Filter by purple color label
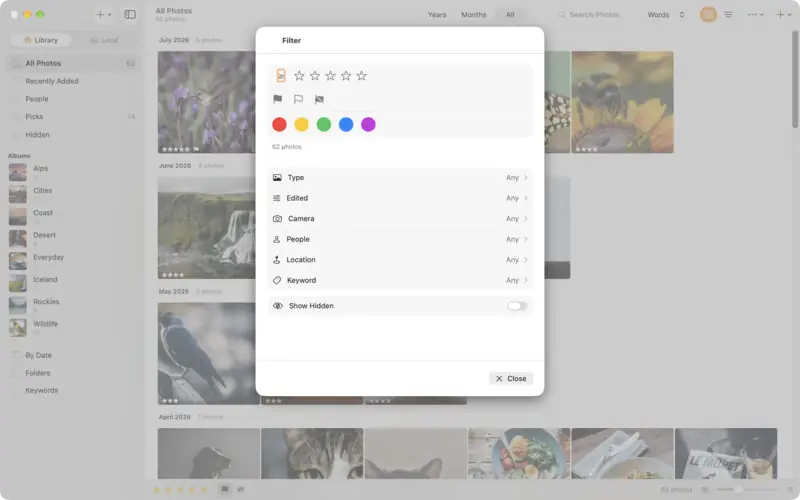 (368, 124)
